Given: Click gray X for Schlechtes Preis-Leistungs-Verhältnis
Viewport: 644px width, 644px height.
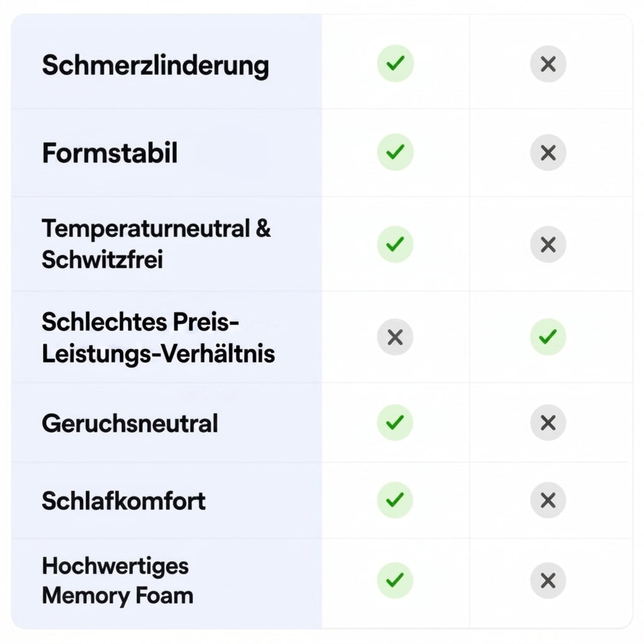Looking at the screenshot, I should coord(395,337).
